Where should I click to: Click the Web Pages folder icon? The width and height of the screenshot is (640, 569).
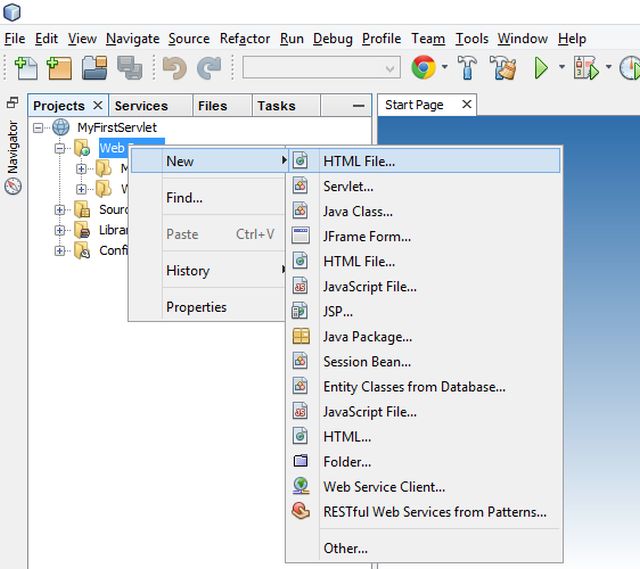[82, 148]
